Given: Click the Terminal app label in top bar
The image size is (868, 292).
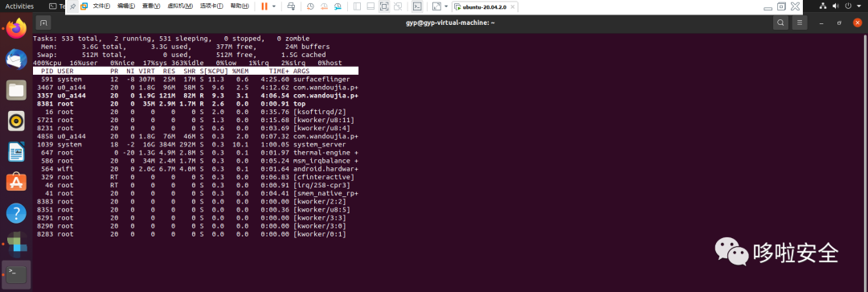Looking at the screenshot, I should [58, 6].
